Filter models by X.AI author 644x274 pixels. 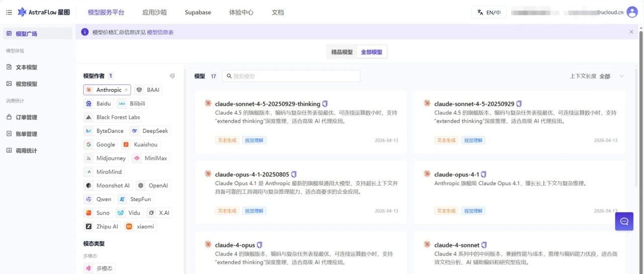[159, 213]
